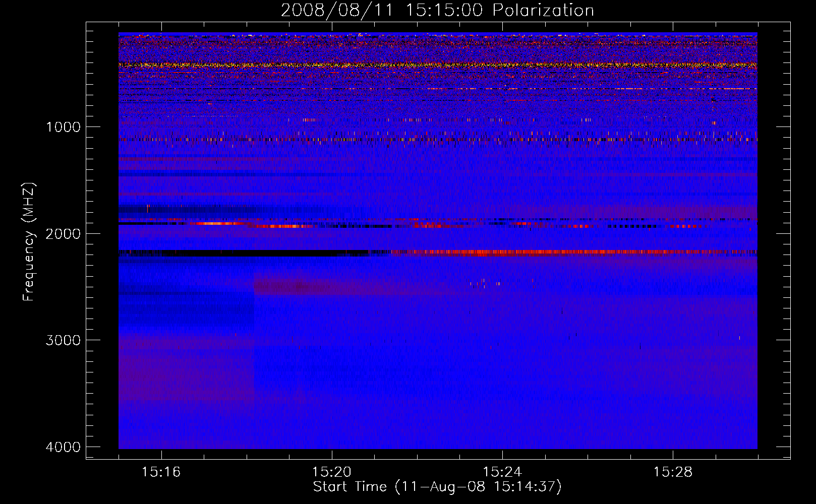Click the 3000 frequency tick label
Image resolution: width=816 pixels, height=504 pixels.
point(63,340)
